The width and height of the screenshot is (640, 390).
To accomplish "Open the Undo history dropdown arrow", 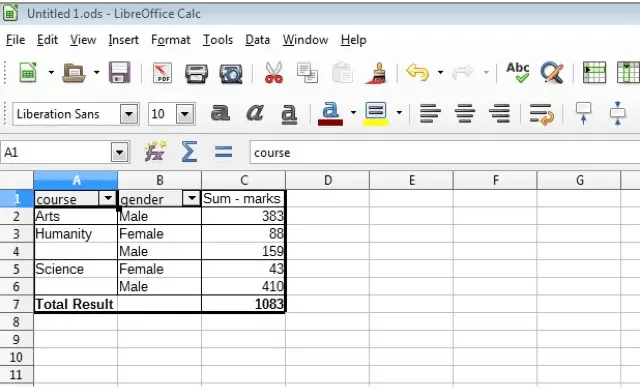I will [x=440, y=73].
